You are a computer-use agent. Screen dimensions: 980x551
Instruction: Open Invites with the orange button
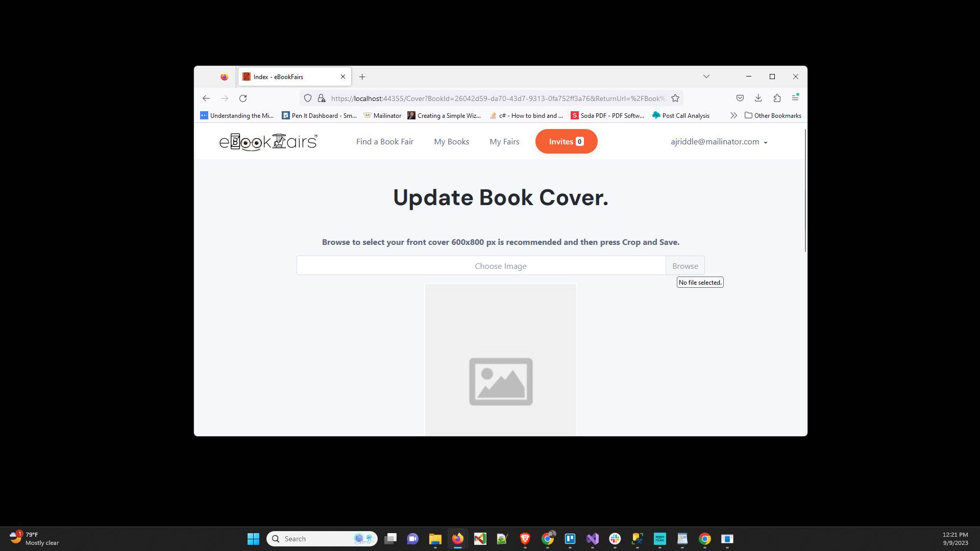coord(566,141)
